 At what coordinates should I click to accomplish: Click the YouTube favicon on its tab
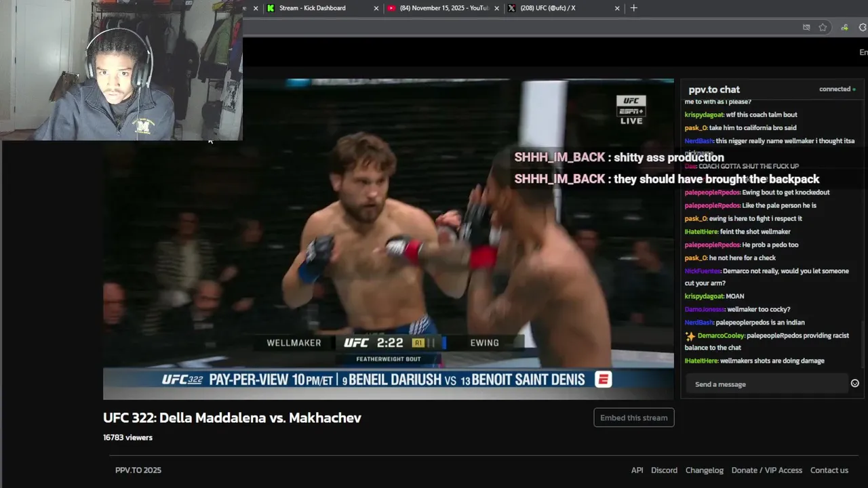(392, 8)
